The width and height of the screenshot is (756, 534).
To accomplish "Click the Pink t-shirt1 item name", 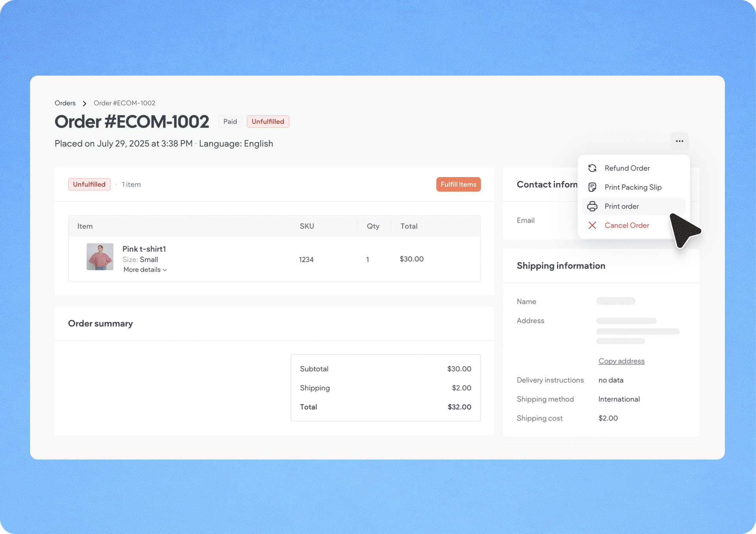I will point(144,249).
